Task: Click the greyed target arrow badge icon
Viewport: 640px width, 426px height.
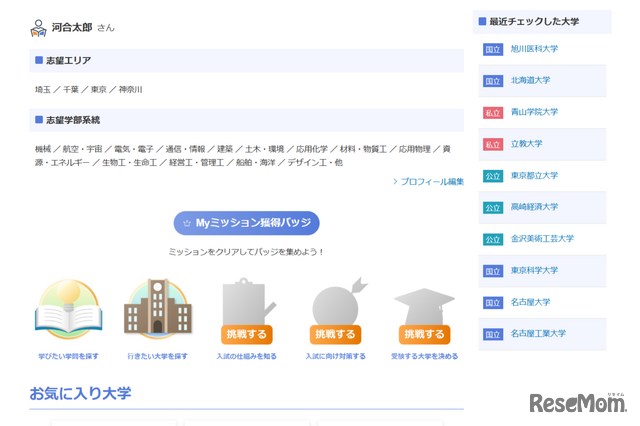Action: [339, 302]
